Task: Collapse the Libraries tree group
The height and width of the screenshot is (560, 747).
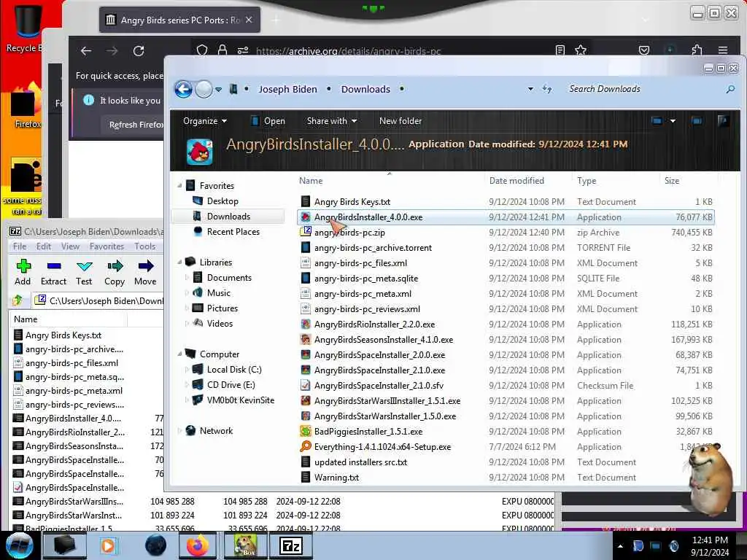Action: coord(179,262)
